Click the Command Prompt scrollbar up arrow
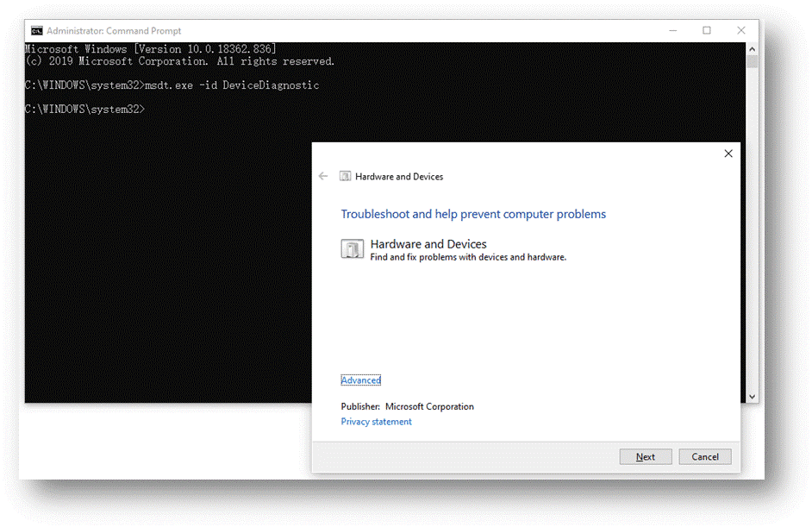Image resolution: width=812 pixels, height=527 pixels. point(753,49)
